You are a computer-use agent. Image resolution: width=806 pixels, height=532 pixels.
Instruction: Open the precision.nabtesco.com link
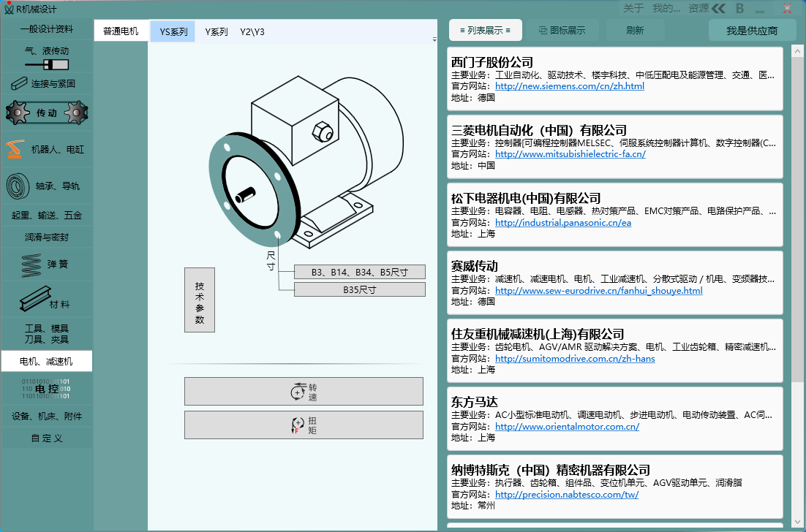567,494
